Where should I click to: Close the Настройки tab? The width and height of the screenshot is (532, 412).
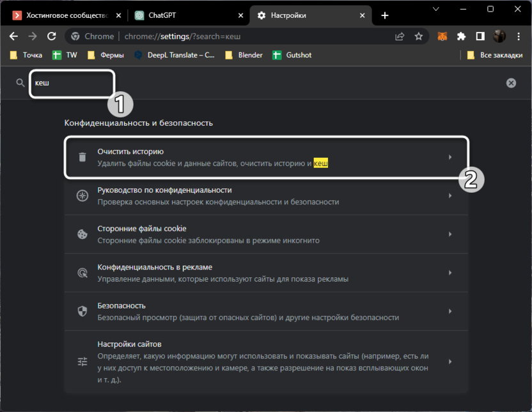(x=363, y=15)
